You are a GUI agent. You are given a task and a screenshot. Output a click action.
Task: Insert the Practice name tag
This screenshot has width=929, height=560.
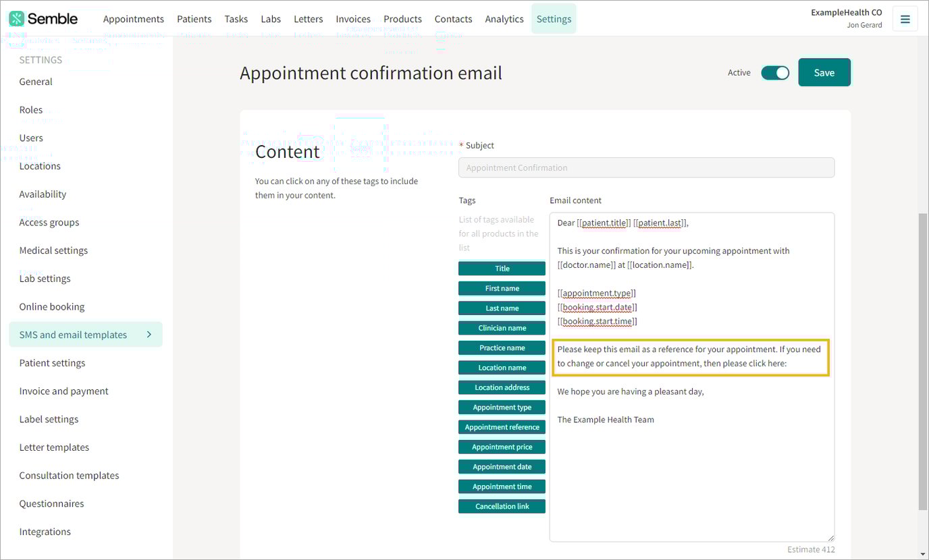coord(502,347)
